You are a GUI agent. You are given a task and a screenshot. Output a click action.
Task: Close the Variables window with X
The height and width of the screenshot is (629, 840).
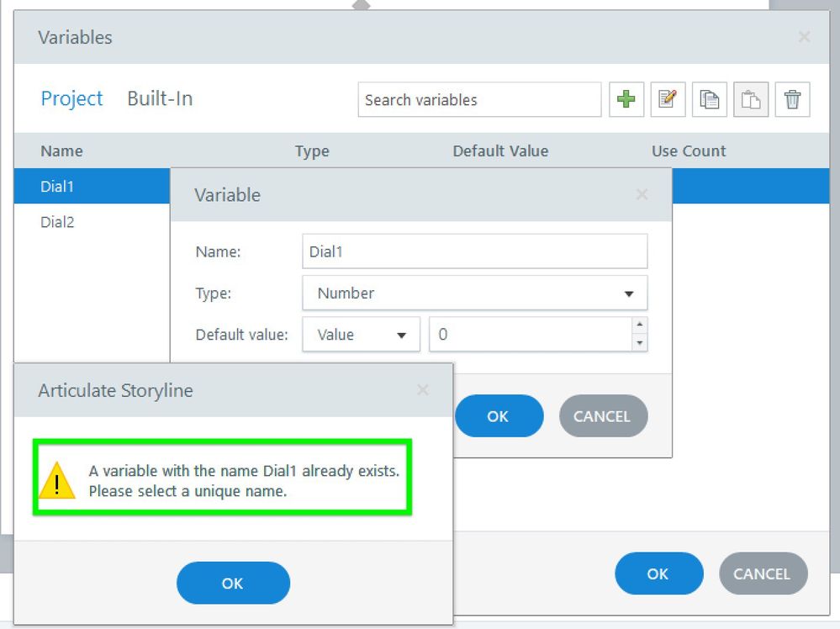(x=804, y=37)
